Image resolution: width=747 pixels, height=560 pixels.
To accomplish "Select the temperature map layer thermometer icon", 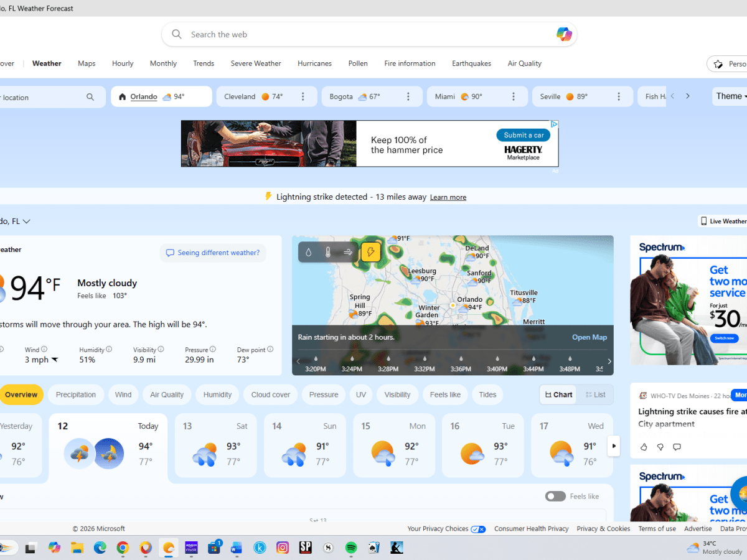I will 328,252.
